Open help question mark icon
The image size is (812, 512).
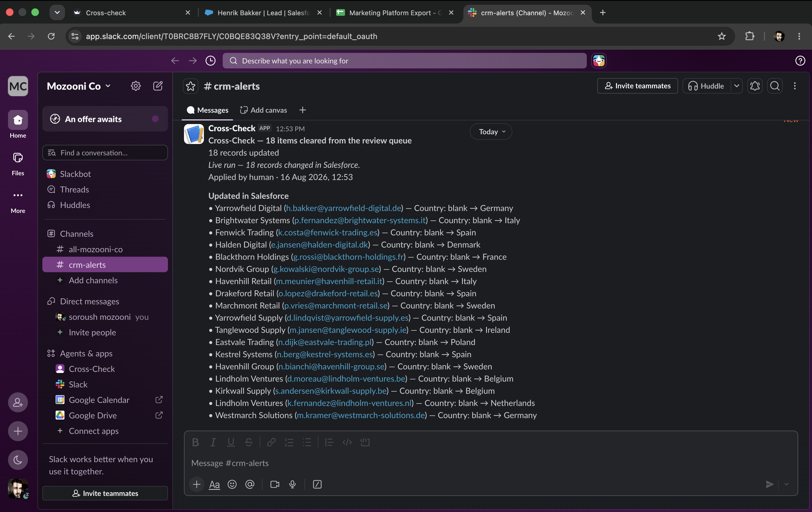pos(800,61)
